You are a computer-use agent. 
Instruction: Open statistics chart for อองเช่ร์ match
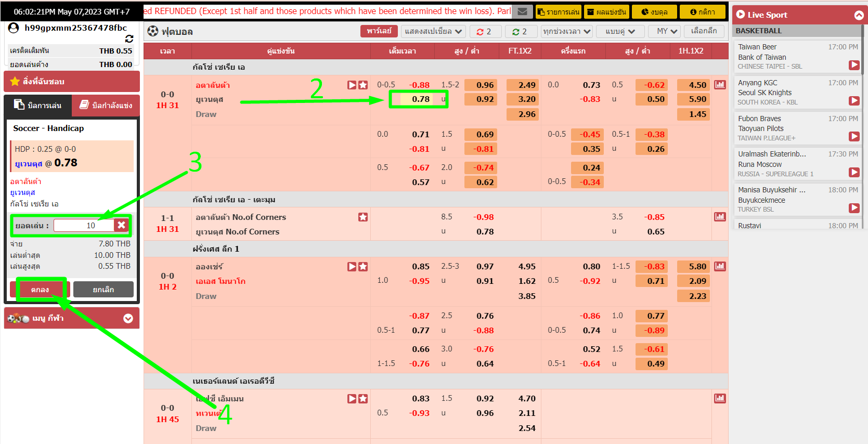click(720, 266)
